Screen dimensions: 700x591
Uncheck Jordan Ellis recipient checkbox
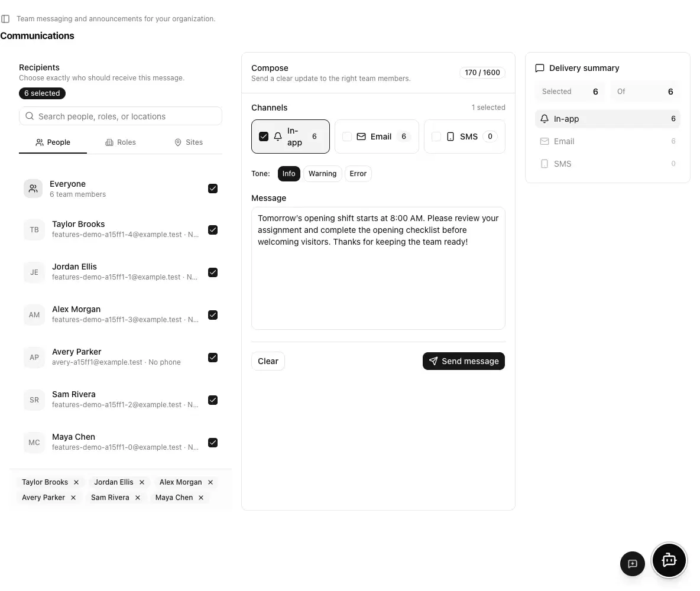[x=213, y=272]
